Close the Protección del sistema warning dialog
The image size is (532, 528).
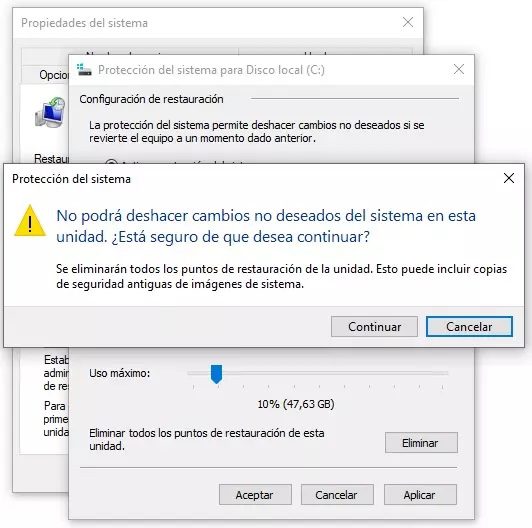click(509, 178)
